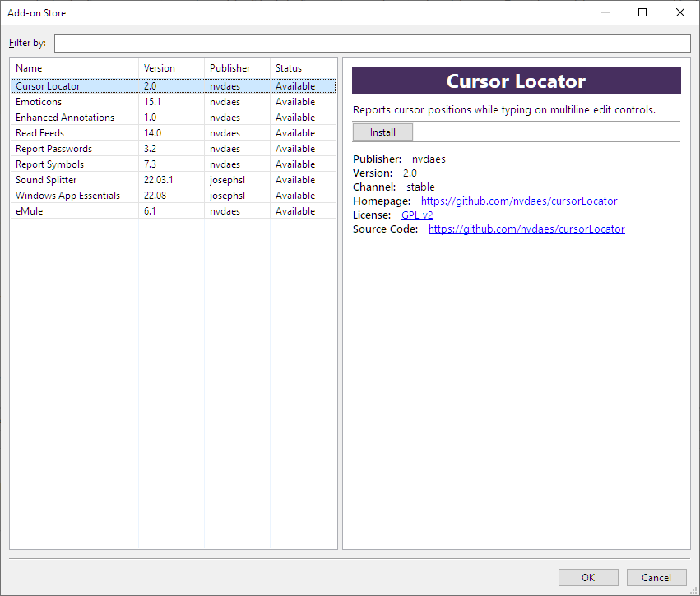Open the Source Code GitHub link
Screen dimensions: 700x596
(x=526, y=229)
